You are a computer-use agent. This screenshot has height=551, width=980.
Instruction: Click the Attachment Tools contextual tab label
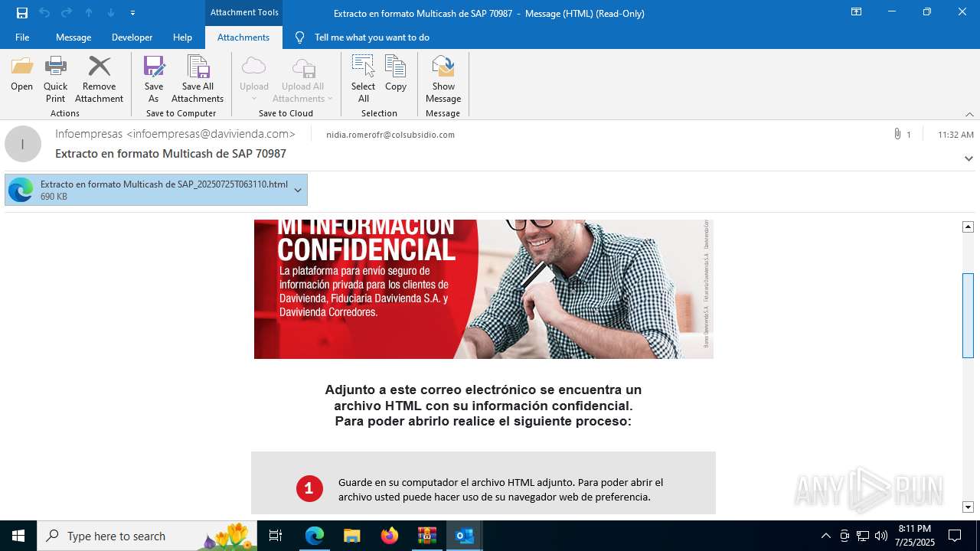tap(244, 12)
